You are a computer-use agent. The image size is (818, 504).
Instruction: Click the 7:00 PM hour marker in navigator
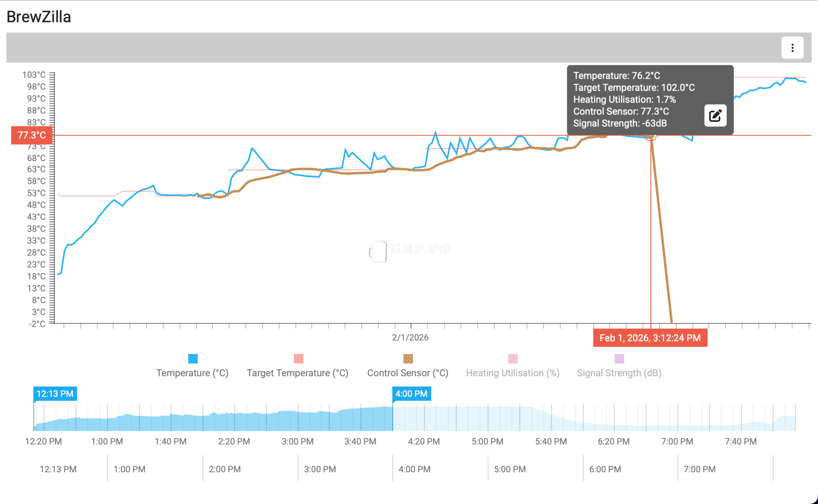(x=699, y=469)
